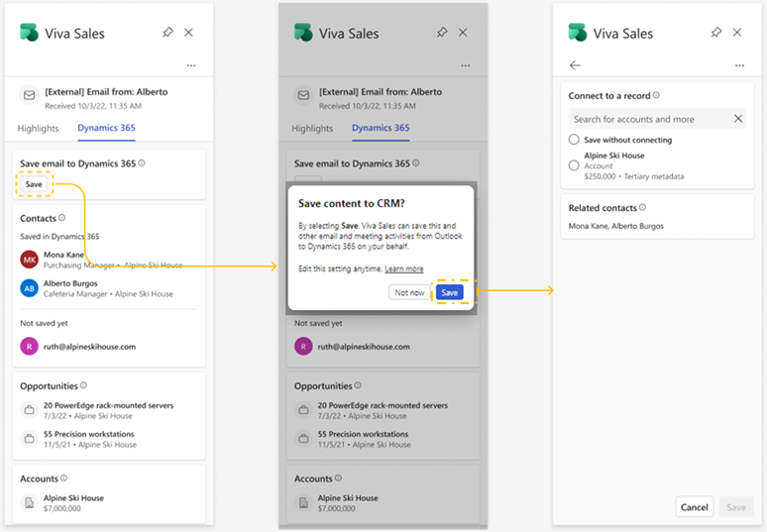
Task: Open 20 PowerEdge rack-mounted servers in left panel
Action: [x=109, y=405]
